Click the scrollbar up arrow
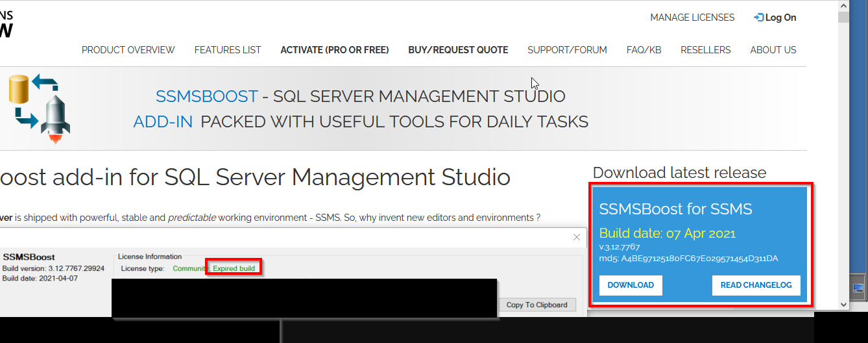Image resolution: width=868 pixels, height=343 pixels. tap(843, 6)
